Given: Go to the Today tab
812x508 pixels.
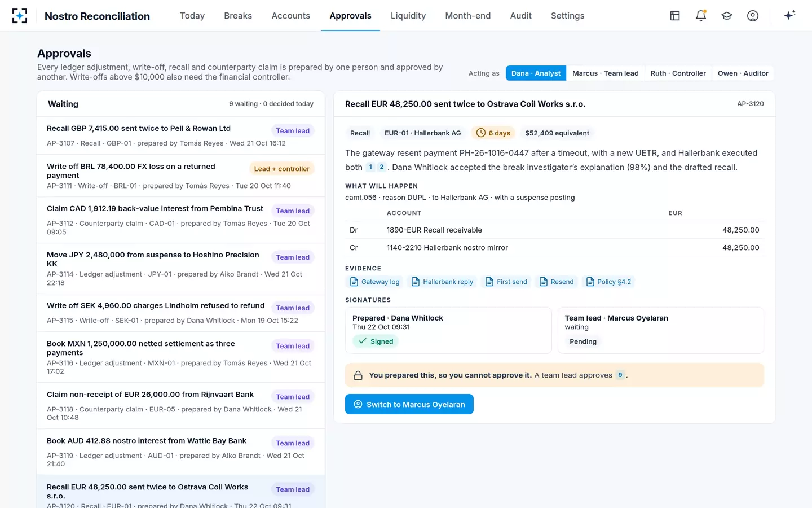Looking at the screenshot, I should [192, 16].
